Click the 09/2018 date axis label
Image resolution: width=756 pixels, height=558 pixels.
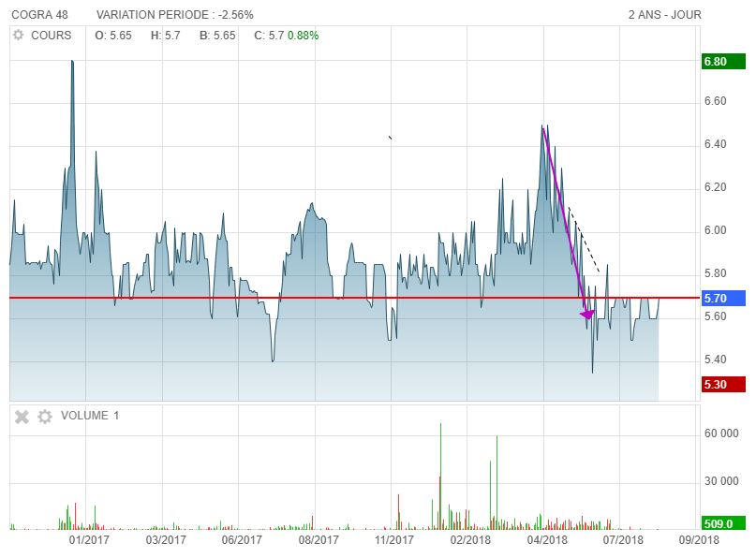pos(699,539)
